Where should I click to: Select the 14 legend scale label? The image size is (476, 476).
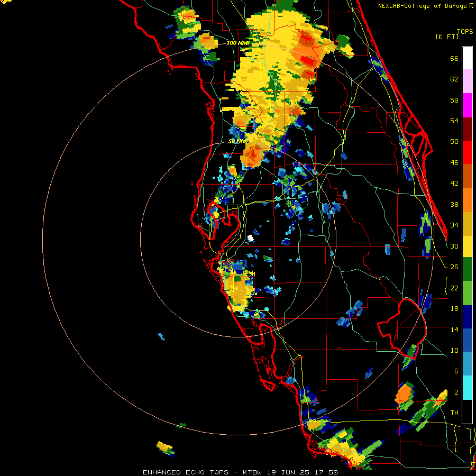pos(454,329)
